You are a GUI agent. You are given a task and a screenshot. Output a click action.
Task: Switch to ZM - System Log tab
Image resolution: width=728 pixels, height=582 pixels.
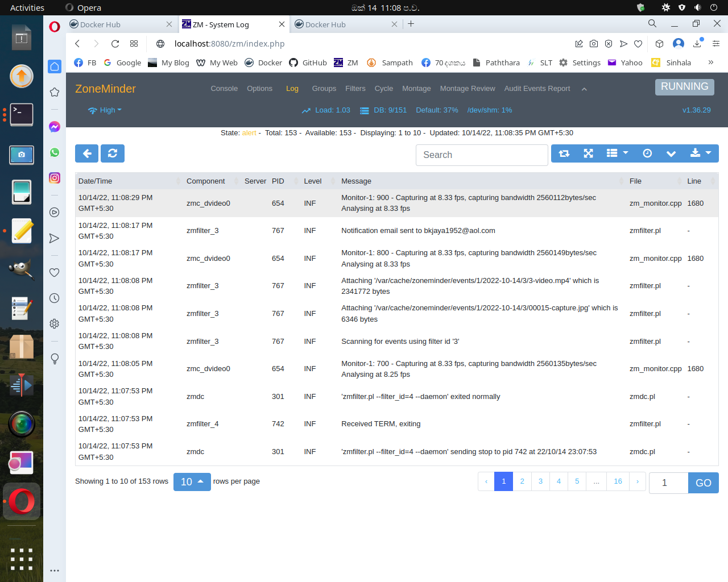(x=233, y=24)
